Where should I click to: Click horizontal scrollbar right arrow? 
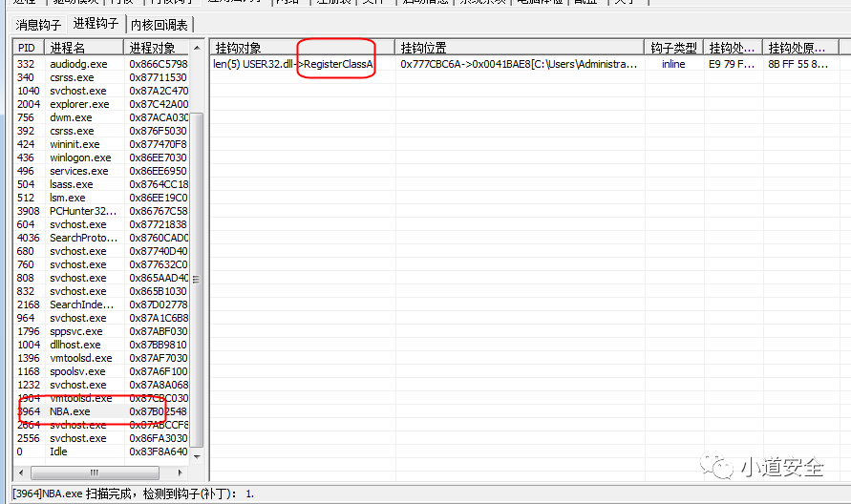click(x=181, y=472)
